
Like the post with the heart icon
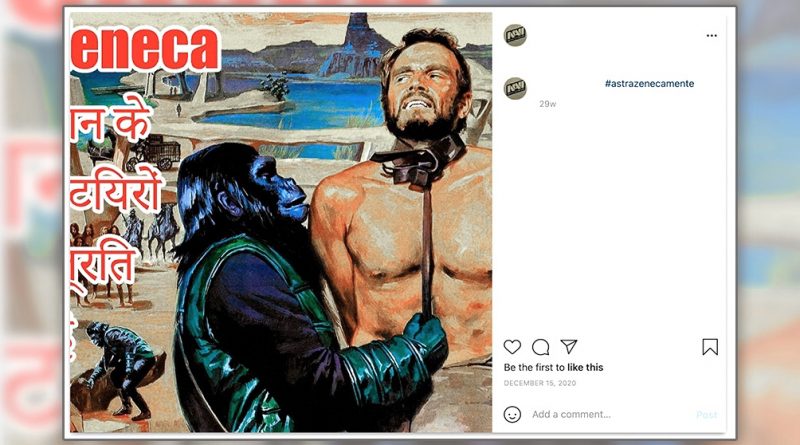(512, 347)
